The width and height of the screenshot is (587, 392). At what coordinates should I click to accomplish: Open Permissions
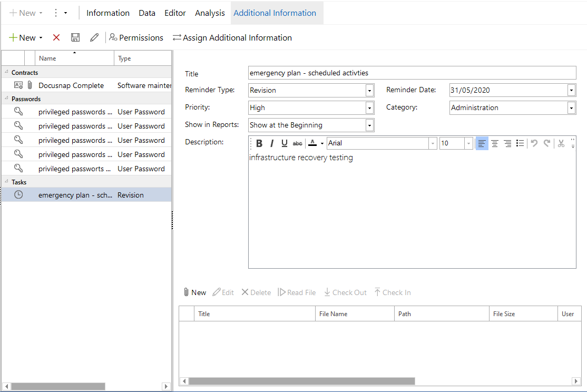[x=136, y=37]
